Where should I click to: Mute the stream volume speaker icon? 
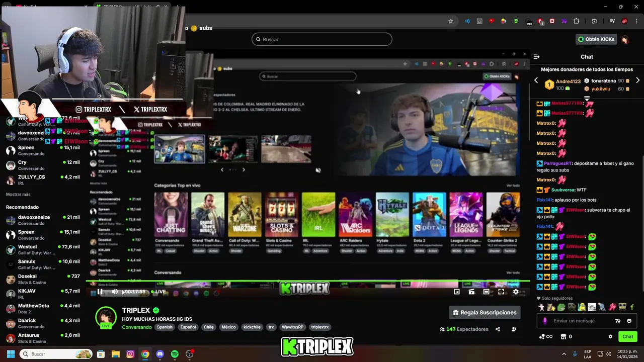[x=115, y=292]
